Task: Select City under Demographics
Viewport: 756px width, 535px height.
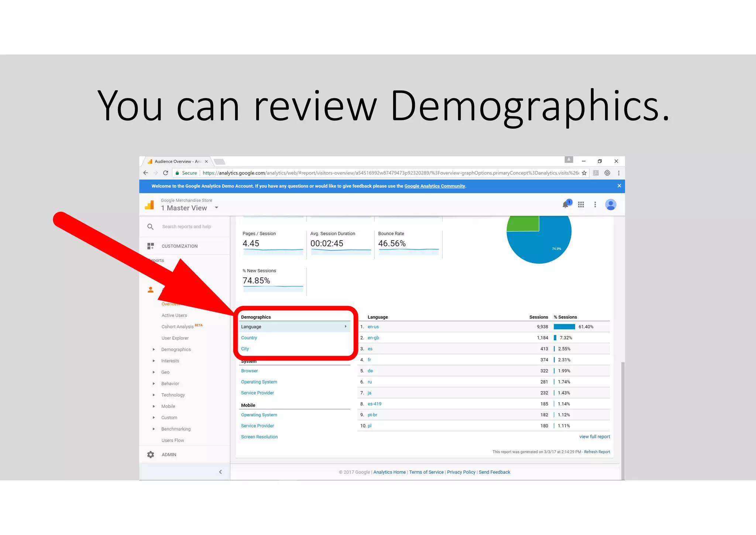Action: coord(245,349)
